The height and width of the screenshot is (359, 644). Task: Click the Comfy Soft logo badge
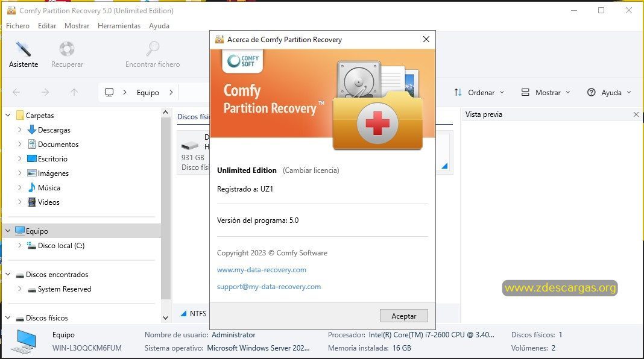point(243,61)
